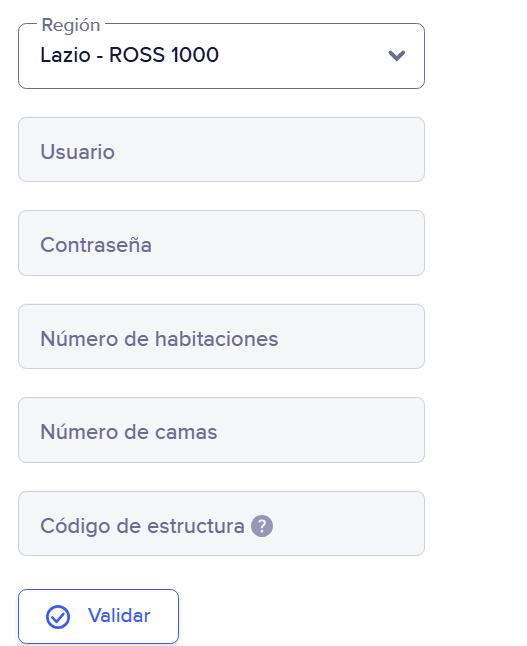
Task: Select the number of rooms box
Action: 221,337
